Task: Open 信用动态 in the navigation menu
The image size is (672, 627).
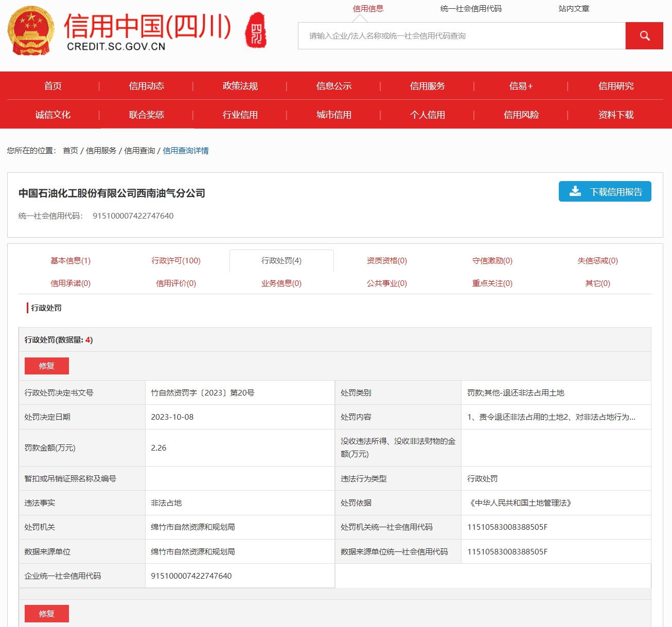Action: click(147, 86)
